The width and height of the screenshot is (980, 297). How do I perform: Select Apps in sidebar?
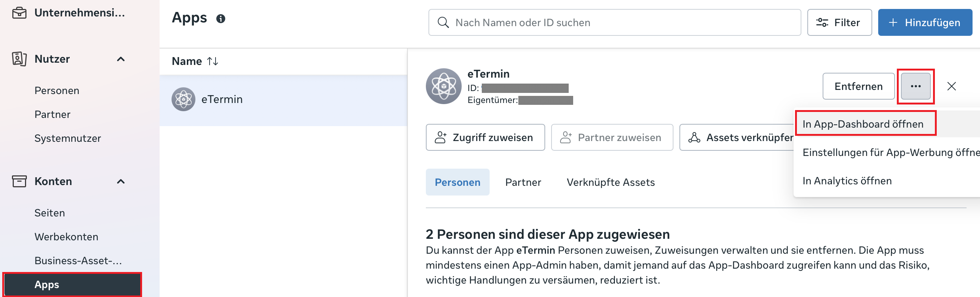click(x=72, y=284)
